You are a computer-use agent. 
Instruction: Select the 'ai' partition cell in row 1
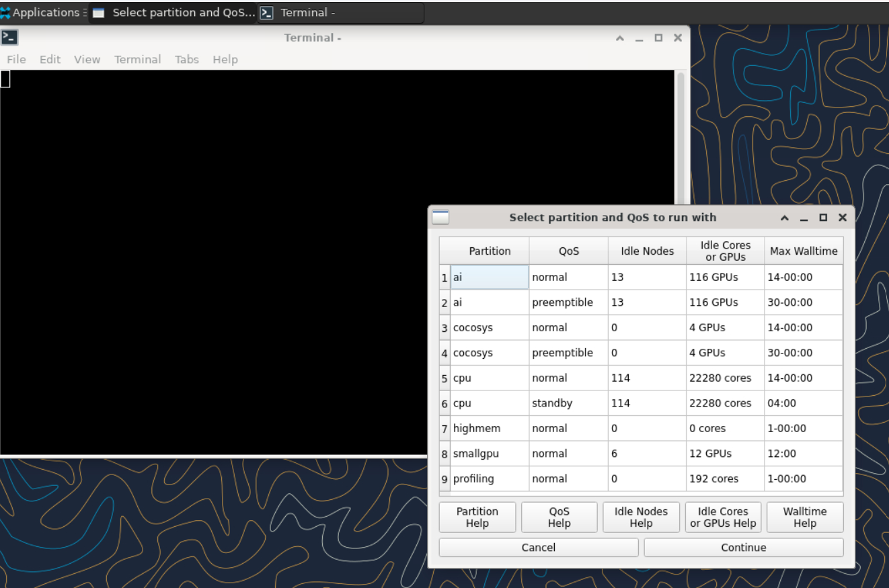pyautogui.click(x=490, y=277)
